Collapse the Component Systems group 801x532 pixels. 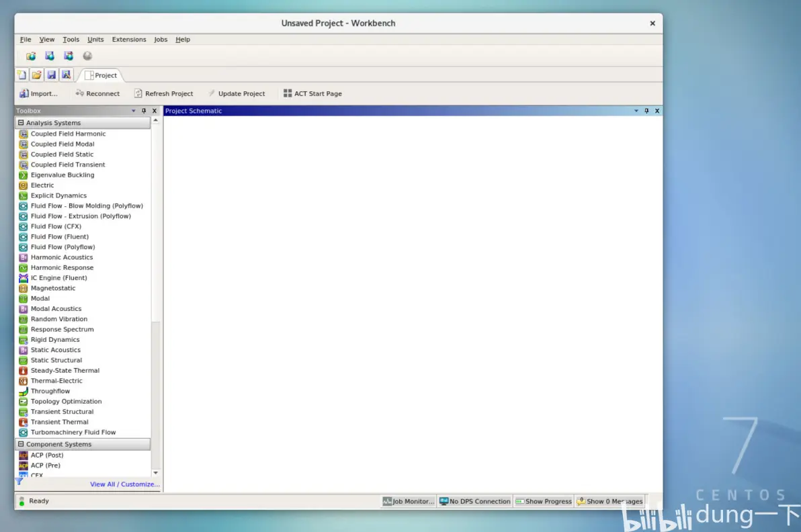[x=21, y=444]
